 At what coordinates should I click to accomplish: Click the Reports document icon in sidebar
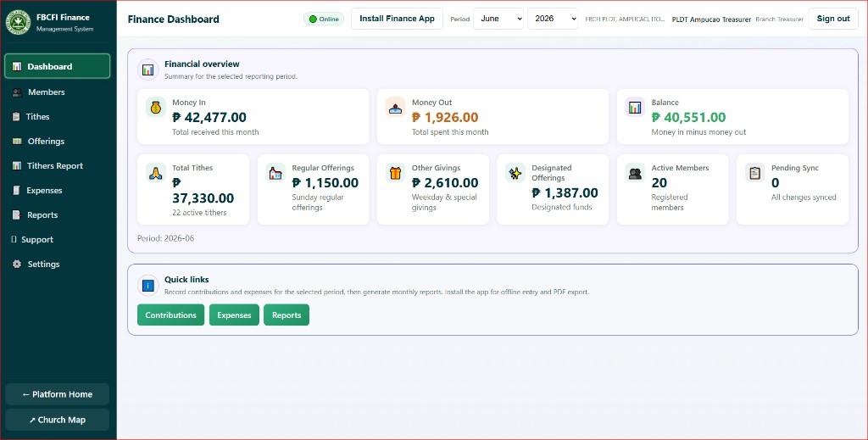[x=17, y=214]
